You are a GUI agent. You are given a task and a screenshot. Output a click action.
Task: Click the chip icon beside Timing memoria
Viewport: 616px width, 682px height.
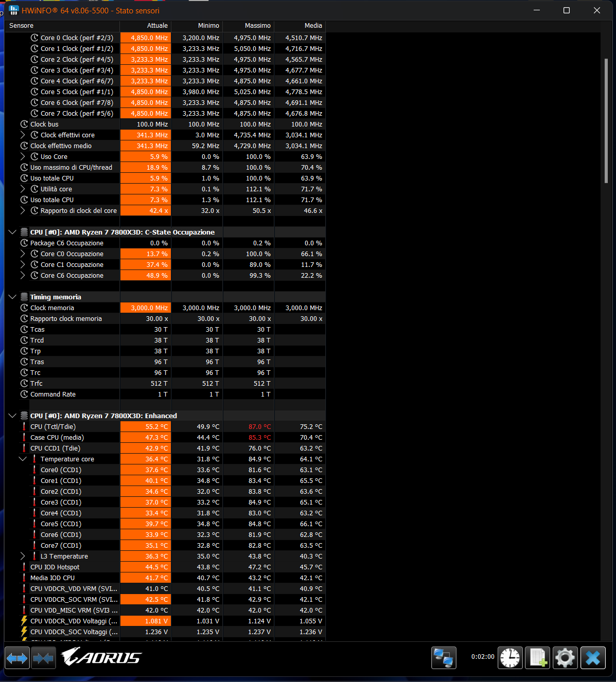(x=24, y=297)
